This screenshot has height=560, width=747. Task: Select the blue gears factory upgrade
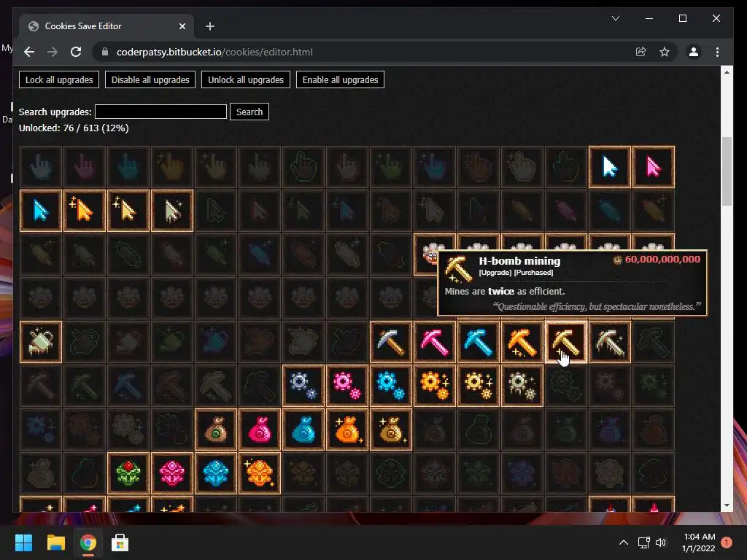pos(391,386)
